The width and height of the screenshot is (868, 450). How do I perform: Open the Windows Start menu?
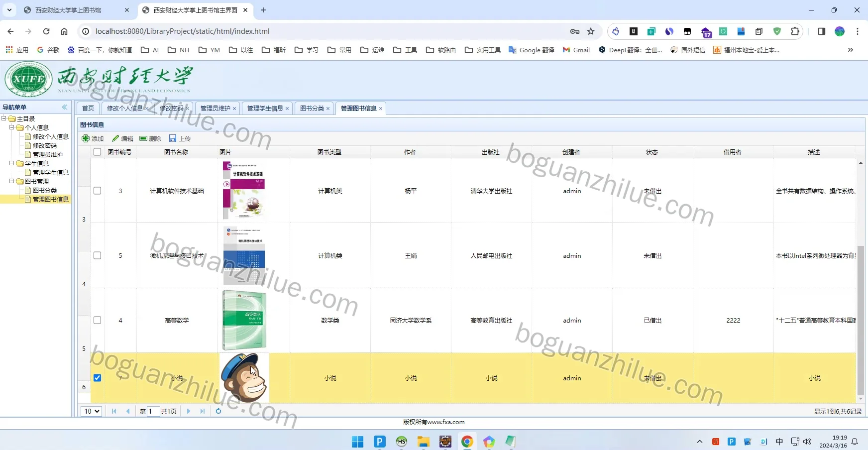[357, 442]
